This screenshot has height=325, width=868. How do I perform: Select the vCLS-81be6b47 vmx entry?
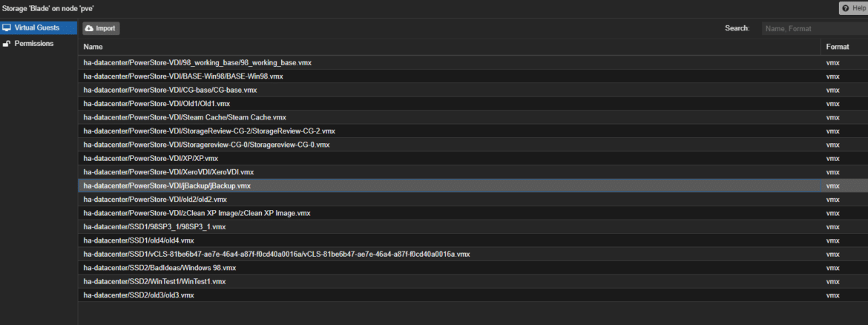pyautogui.click(x=473, y=254)
